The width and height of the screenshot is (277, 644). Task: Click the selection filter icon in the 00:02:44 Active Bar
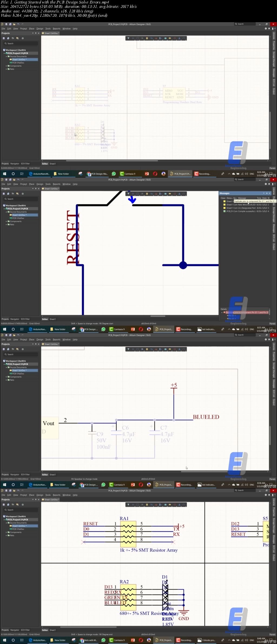click(x=128, y=38)
